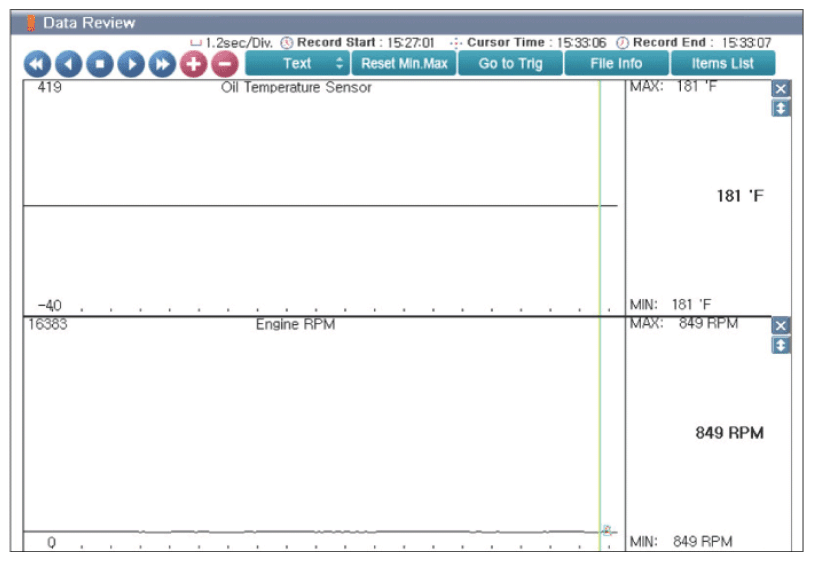813x561 pixels.
Task: Step back one frame in playback
Action: tap(68, 64)
